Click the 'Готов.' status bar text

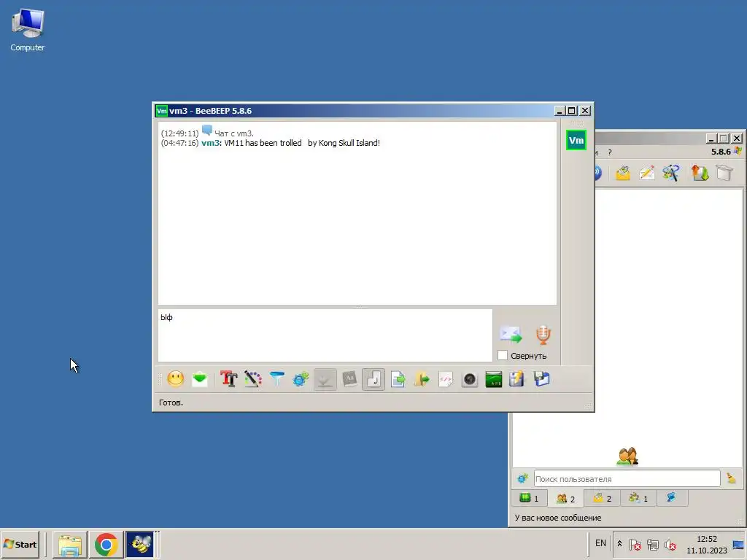tap(171, 402)
